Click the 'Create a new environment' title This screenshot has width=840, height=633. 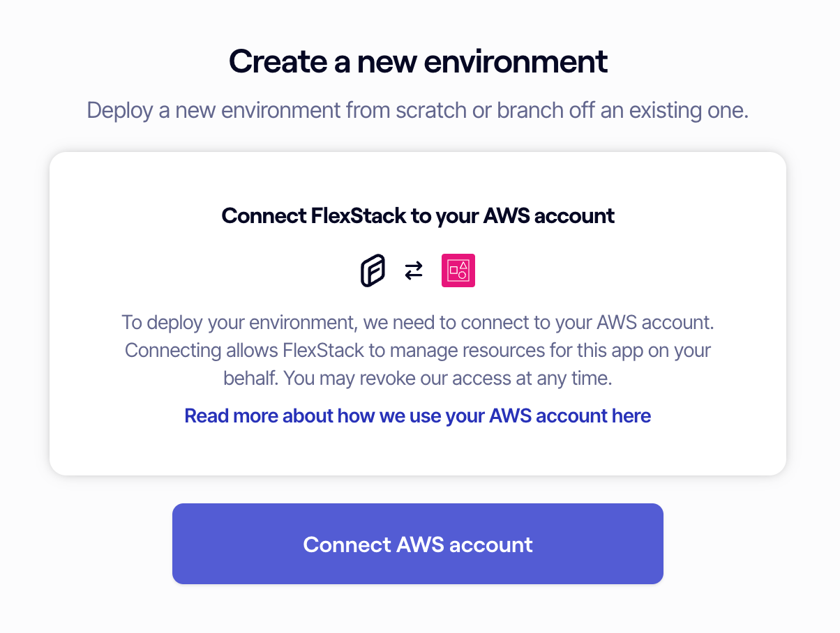point(419,61)
